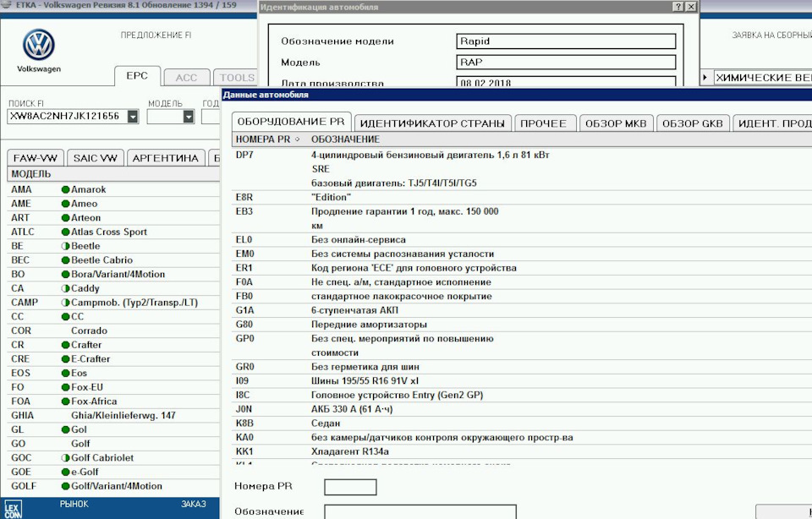Viewport: 812px width, 519px height.
Task: Open the ПОИСК FI VIN dropdown
Action: coord(133,117)
